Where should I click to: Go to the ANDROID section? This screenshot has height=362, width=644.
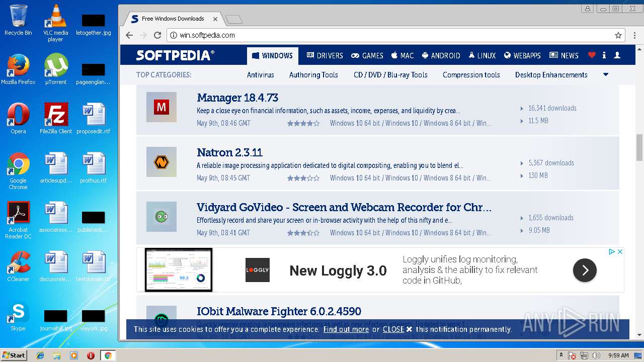441,56
